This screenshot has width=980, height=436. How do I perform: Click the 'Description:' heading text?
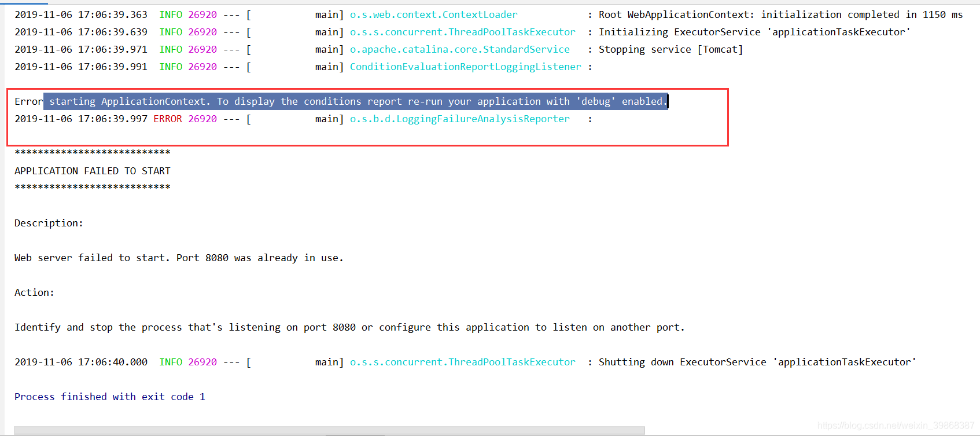pos(49,223)
